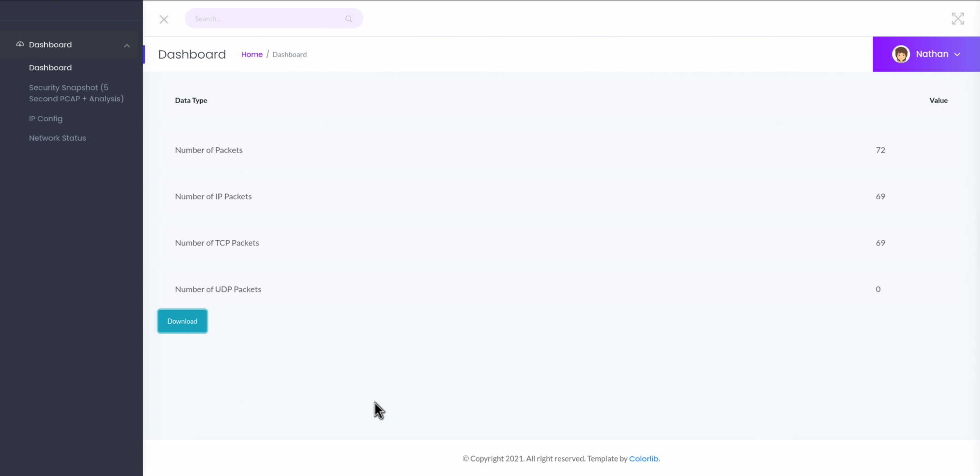Collapse the Dashboard sidebar menu chevron
The image size is (980, 476).
point(127,46)
